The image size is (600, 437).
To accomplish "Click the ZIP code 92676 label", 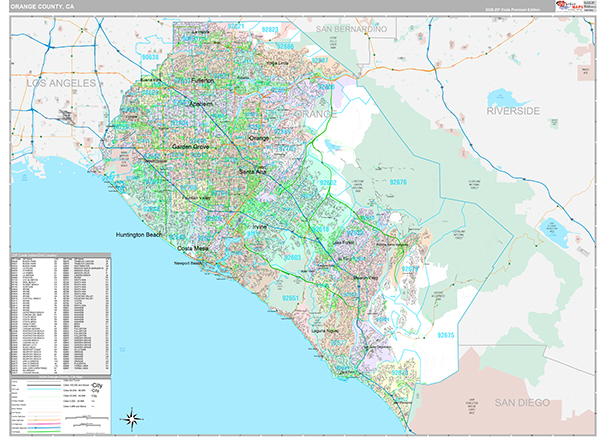I will (x=399, y=183).
